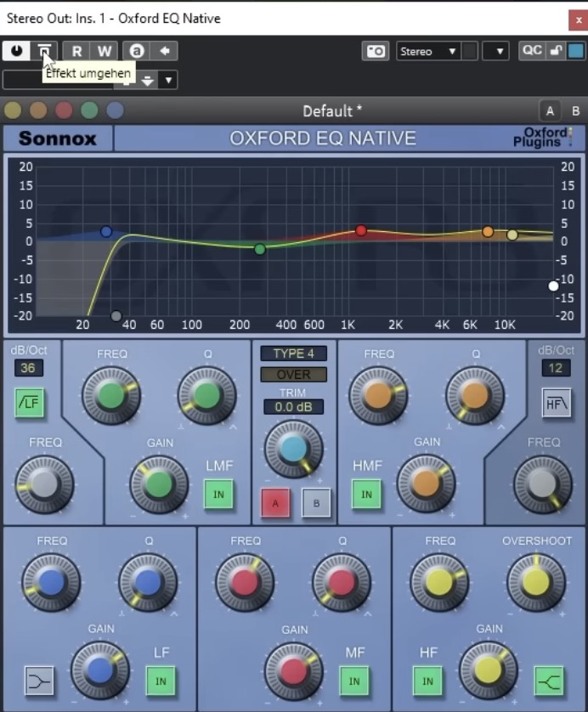Click the TRIM 0.0 dB value field
Viewport: 588px width, 712px height.
click(x=293, y=407)
